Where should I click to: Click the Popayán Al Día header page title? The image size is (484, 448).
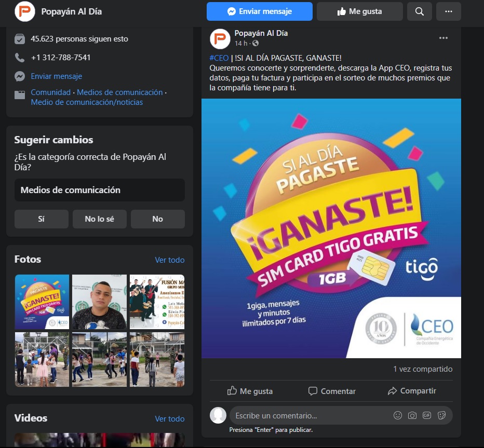pyautogui.click(x=72, y=11)
